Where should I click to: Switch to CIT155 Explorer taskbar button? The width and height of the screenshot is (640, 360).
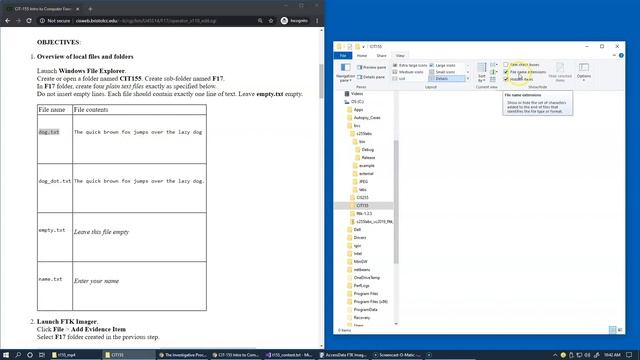pos(128,355)
